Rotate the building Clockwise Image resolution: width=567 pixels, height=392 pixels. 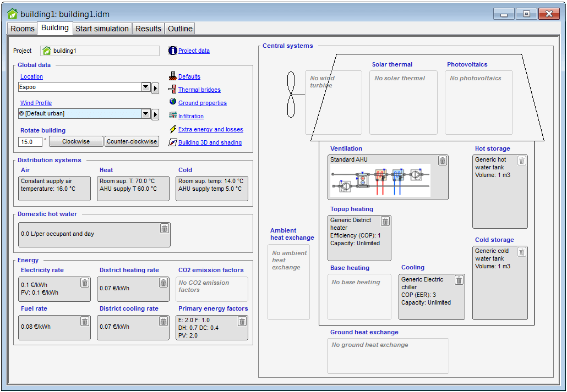coord(76,141)
